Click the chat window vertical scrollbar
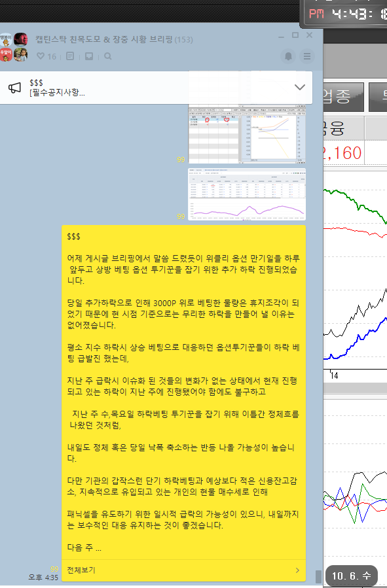The width and height of the screenshot is (387, 588). 318,576
